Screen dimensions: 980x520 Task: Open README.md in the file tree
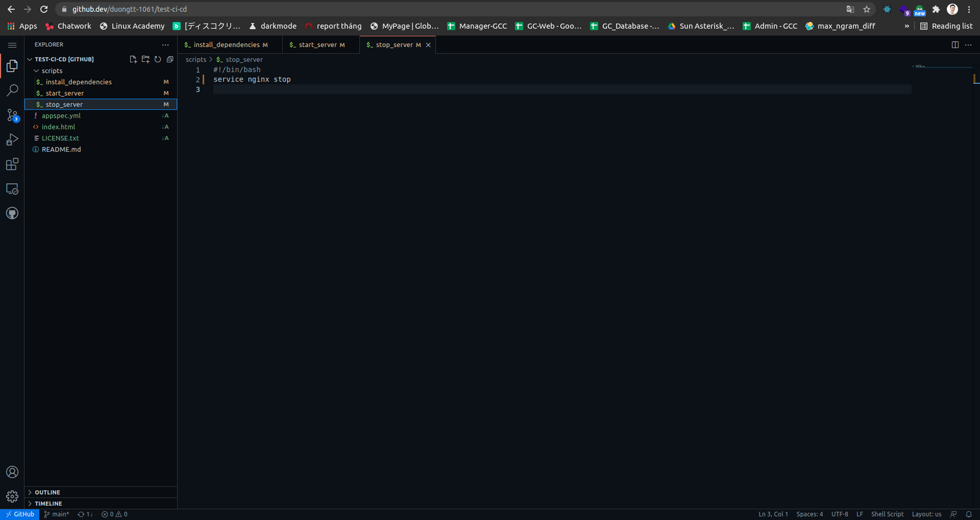[101, 150]
